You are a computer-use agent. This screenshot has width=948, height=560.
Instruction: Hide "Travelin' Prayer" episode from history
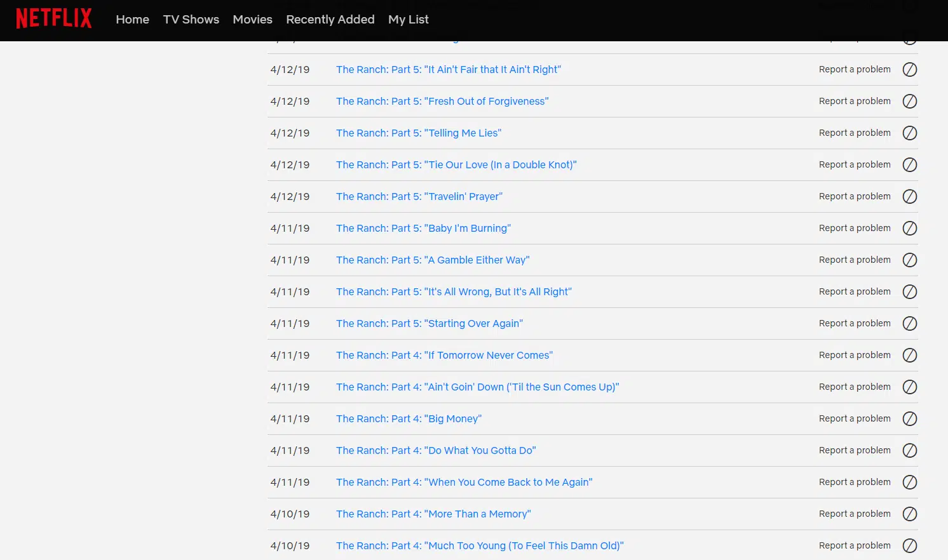point(910,197)
